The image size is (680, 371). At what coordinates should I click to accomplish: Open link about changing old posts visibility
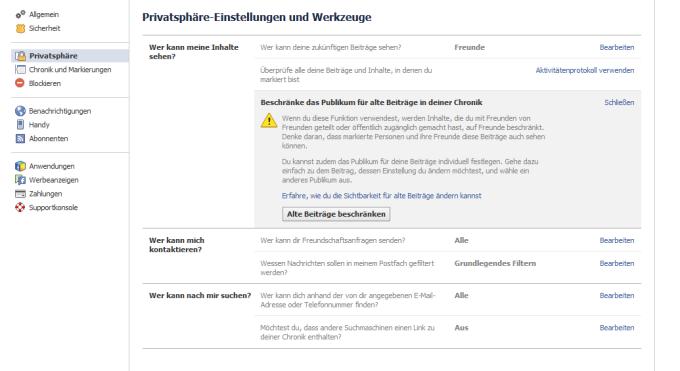pyautogui.click(x=382, y=196)
